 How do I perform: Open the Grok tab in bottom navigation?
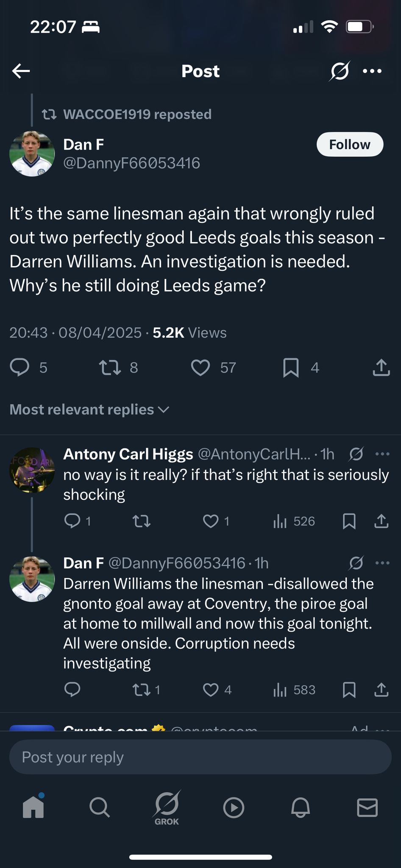(167, 807)
